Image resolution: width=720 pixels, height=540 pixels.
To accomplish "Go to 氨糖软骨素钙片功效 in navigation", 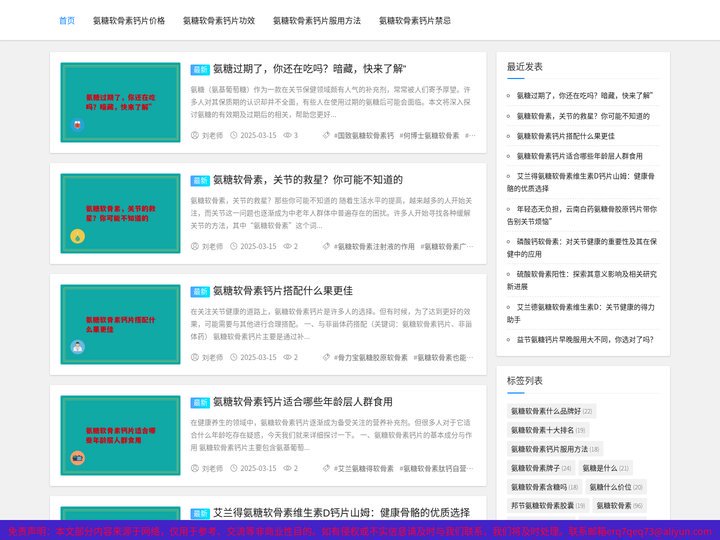I will [x=219, y=21].
